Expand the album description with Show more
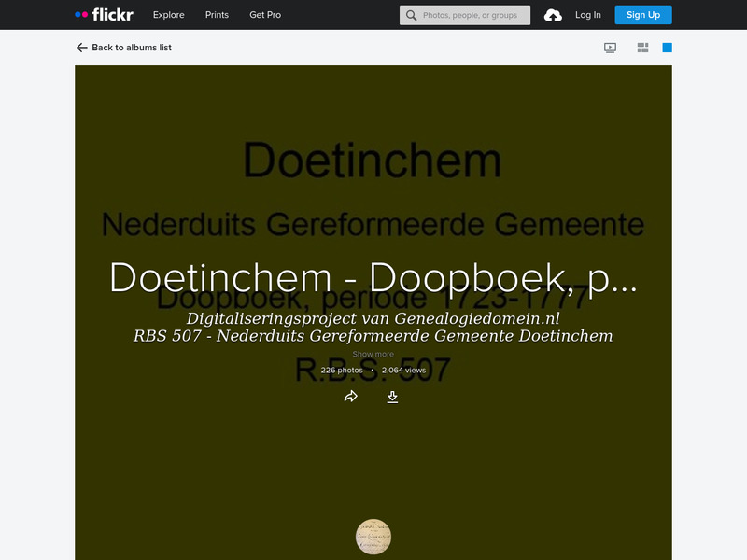 (x=373, y=354)
